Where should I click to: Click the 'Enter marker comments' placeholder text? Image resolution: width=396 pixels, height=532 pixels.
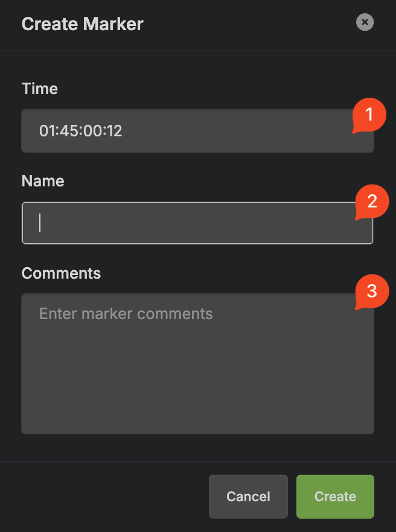[x=126, y=314]
